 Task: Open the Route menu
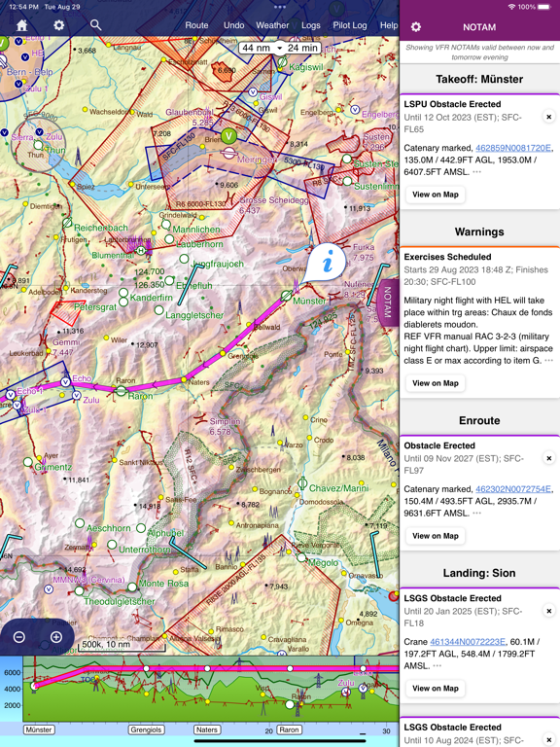[196, 25]
